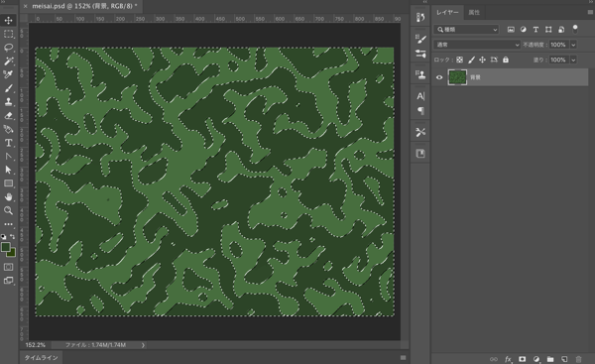Lock layer position
Viewport: 595px width, 364px height.
(x=482, y=60)
